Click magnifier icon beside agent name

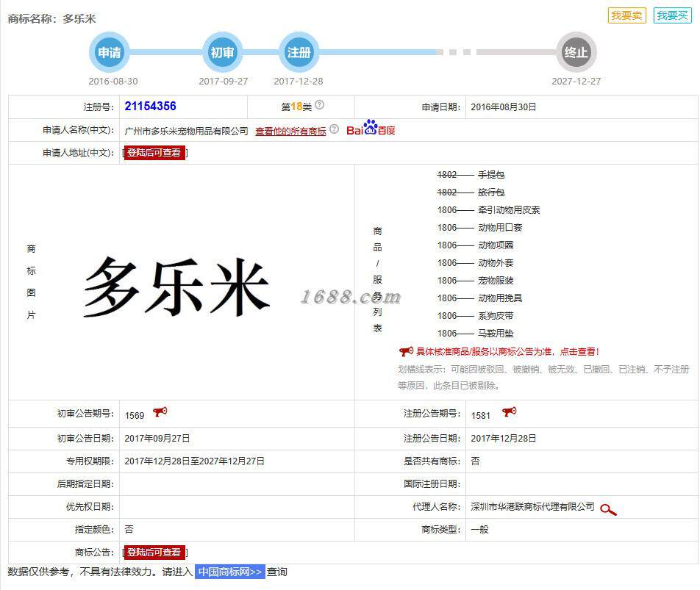pos(608,509)
